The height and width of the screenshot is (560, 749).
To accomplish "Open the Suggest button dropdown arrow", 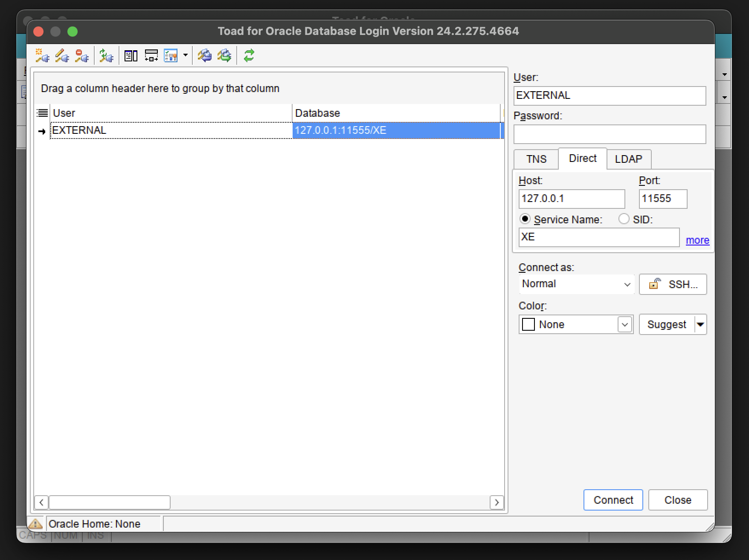I will click(x=700, y=325).
